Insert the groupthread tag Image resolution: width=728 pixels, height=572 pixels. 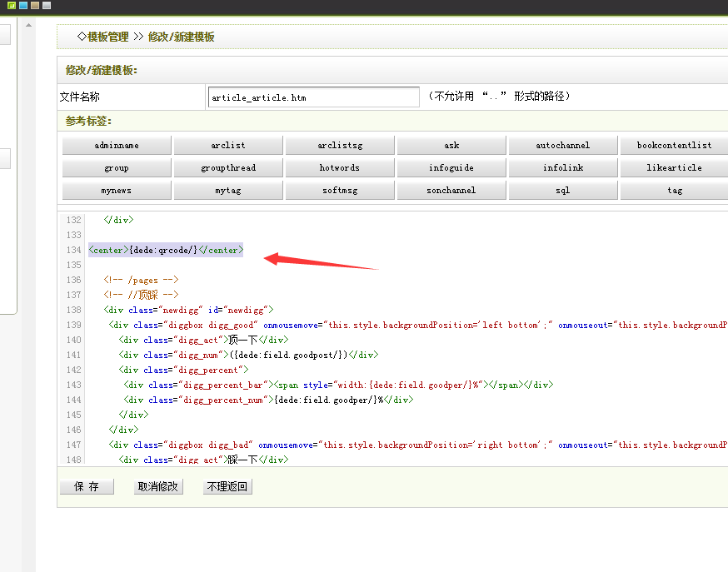point(228,167)
